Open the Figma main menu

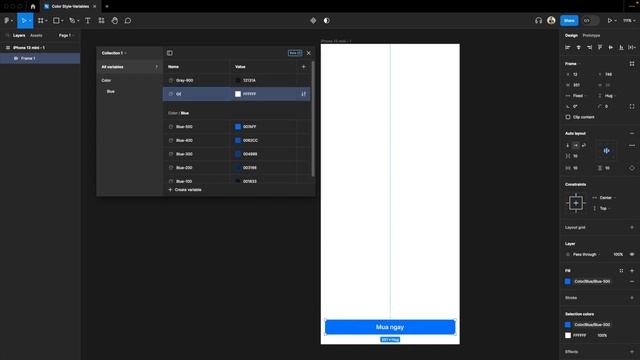coord(7,20)
